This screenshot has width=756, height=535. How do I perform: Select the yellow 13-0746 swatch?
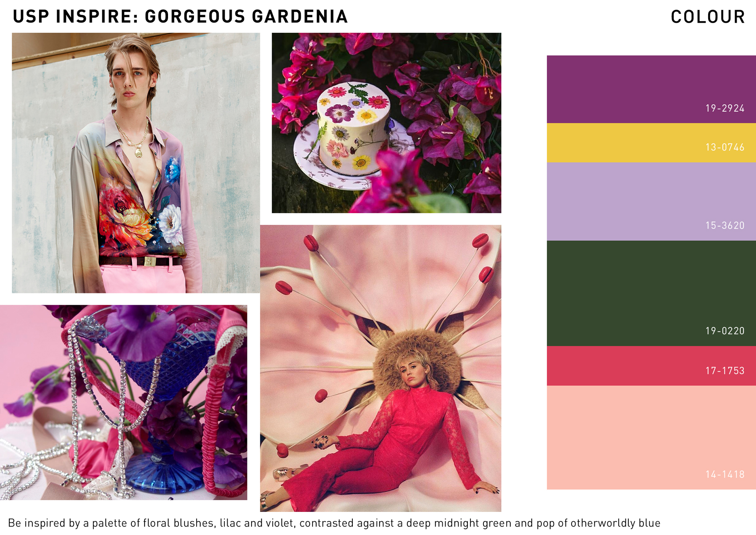(x=651, y=143)
